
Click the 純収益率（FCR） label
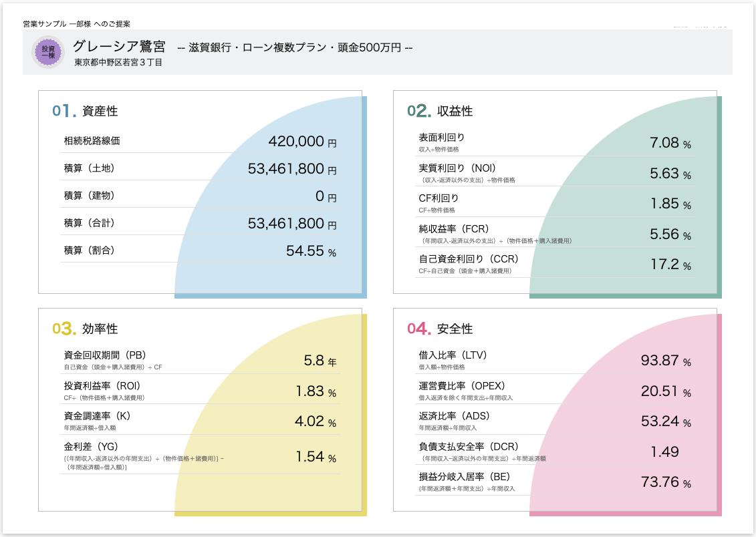pyautogui.click(x=454, y=229)
